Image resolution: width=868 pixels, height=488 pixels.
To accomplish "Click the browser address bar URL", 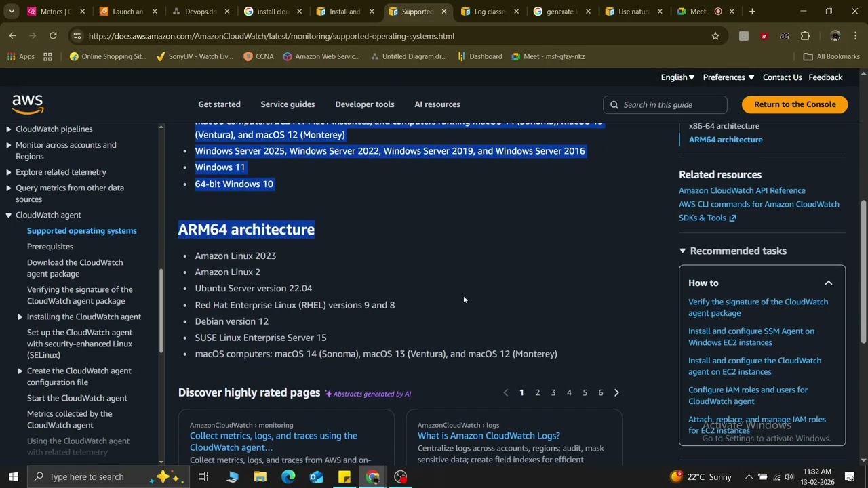I will pyautogui.click(x=271, y=36).
